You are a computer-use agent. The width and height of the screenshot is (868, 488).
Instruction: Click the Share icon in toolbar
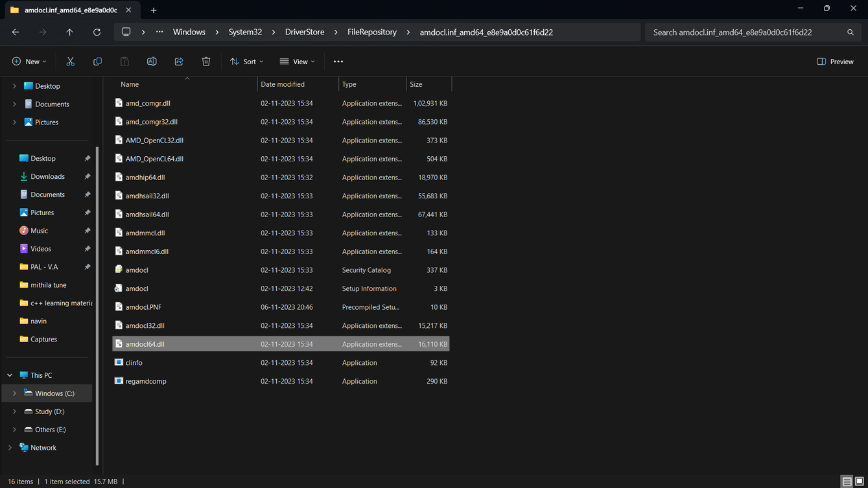pyautogui.click(x=179, y=62)
